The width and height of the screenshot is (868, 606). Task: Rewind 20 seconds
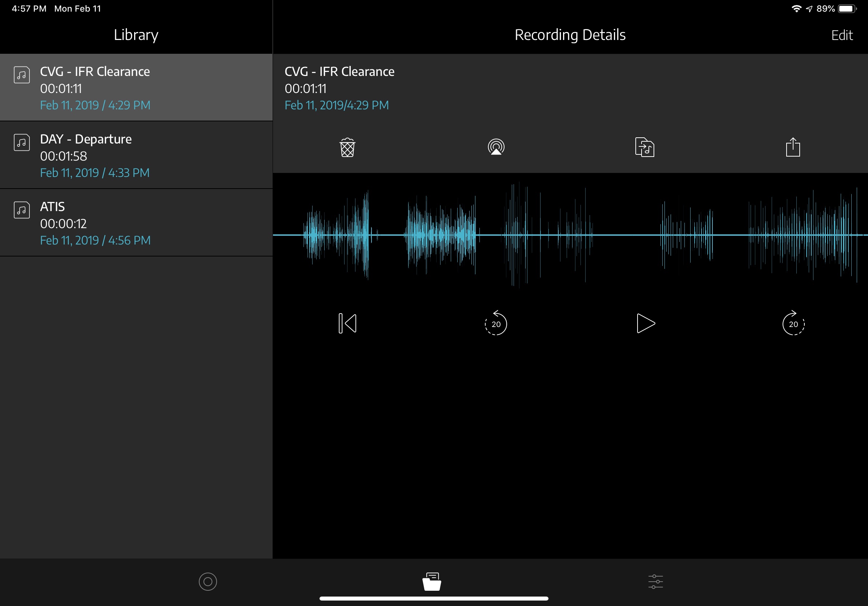(x=496, y=323)
